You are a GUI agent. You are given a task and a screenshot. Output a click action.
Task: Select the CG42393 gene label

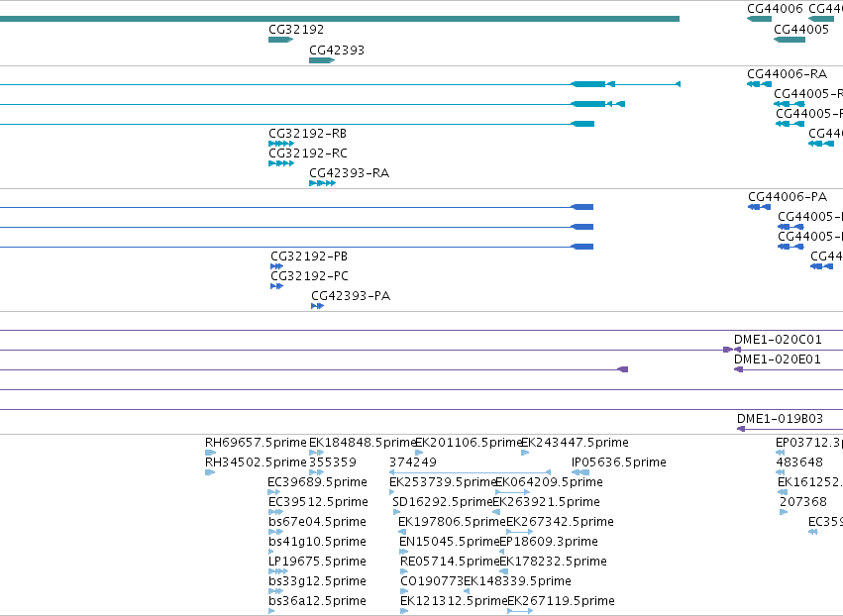click(337, 51)
